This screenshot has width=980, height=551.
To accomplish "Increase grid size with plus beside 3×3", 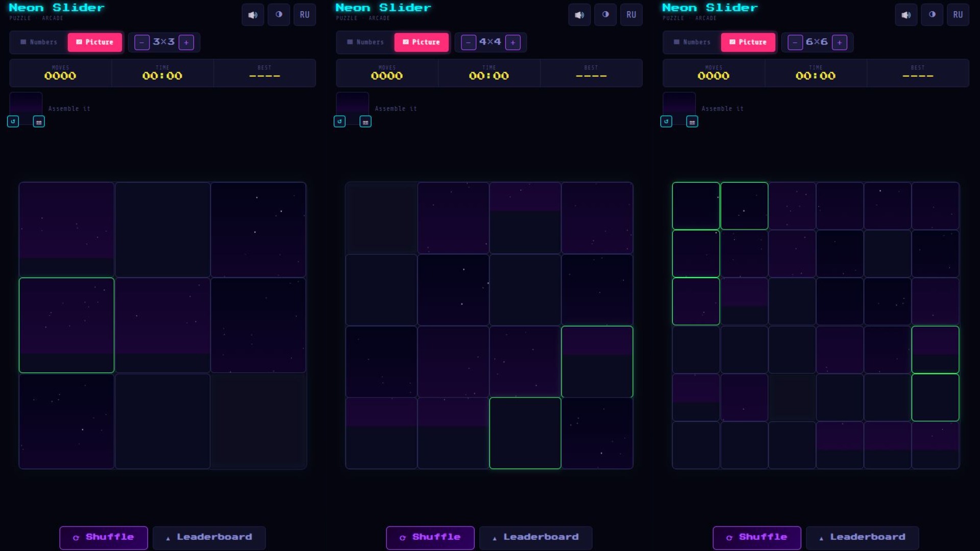I will [x=186, y=42].
